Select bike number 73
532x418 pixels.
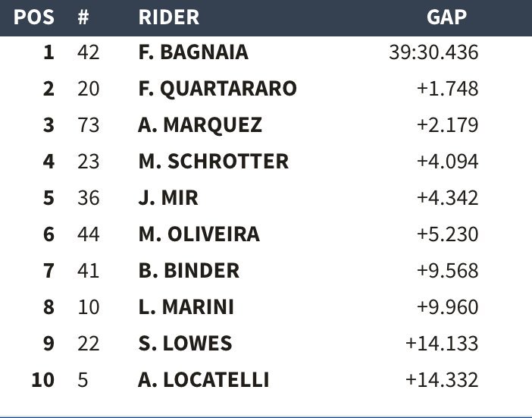(89, 125)
